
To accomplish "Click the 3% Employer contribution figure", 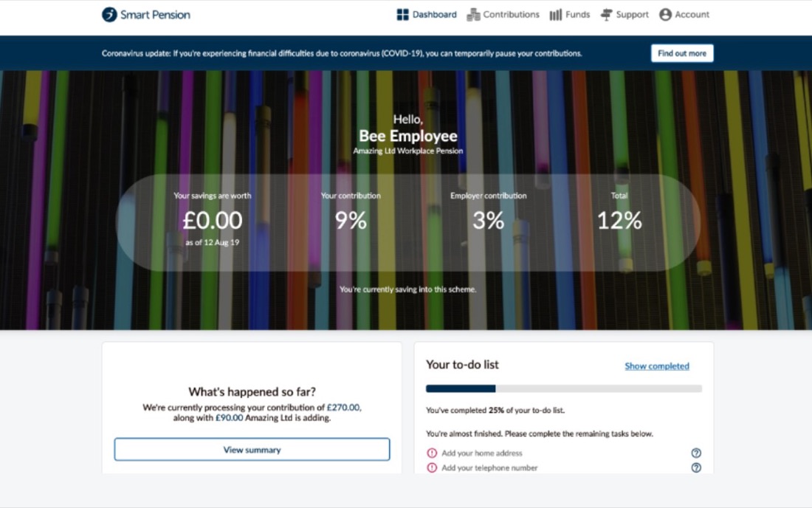I will 489,220.
